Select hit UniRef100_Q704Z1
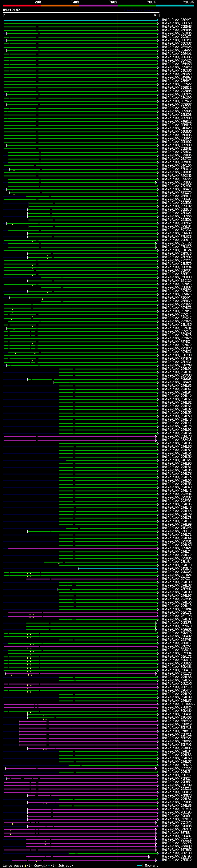 pyautogui.click(x=177, y=382)
